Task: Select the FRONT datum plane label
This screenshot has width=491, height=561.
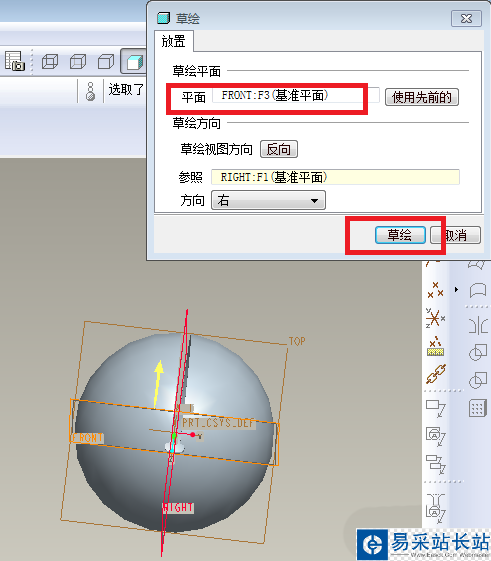Action: click(87, 438)
